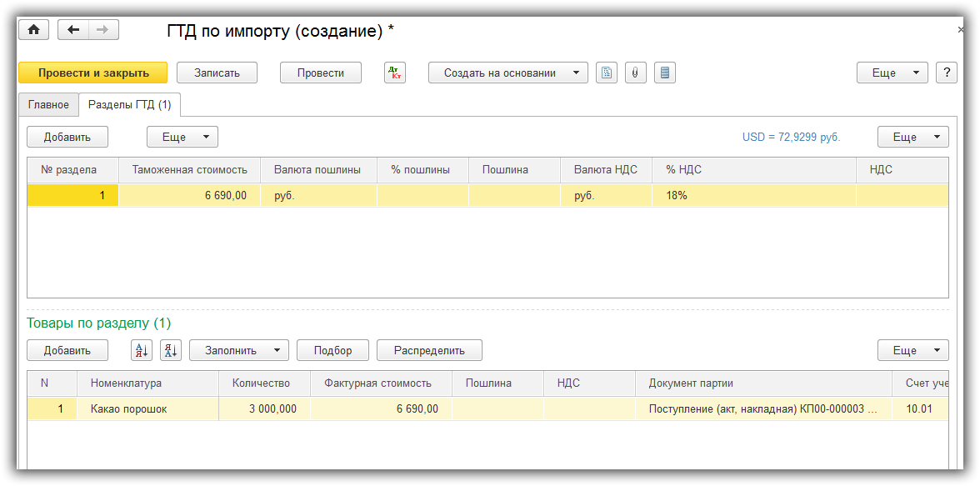Go forward with the right arrow
980x486 pixels.
tap(103, 30)
